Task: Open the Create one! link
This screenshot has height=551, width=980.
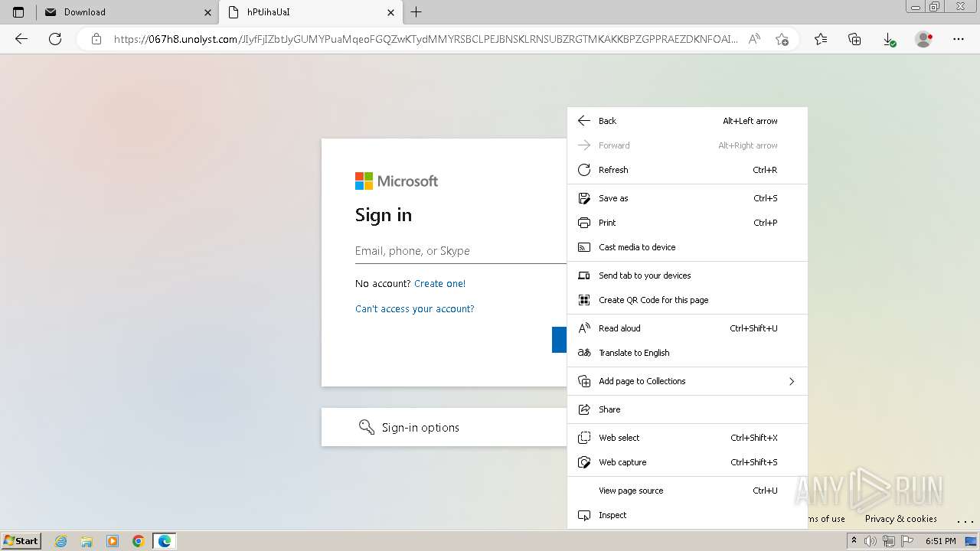Action: pyautogui.click(x=439, y=283)
